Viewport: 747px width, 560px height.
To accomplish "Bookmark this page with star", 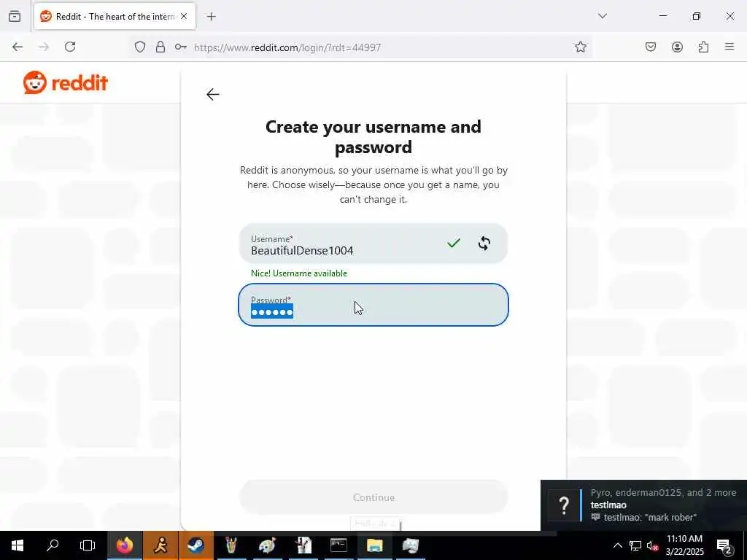I will coord(580,47).
